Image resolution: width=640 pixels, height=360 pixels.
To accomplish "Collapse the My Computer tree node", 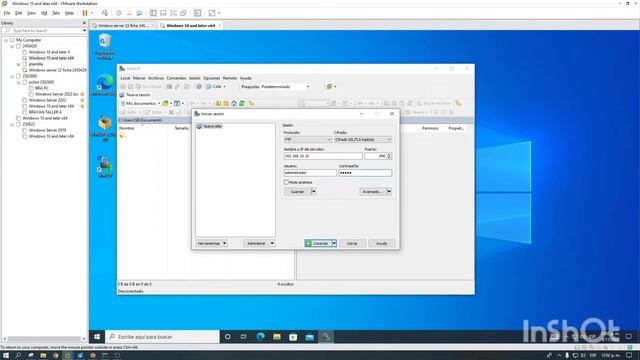I will tap(6, 40).
